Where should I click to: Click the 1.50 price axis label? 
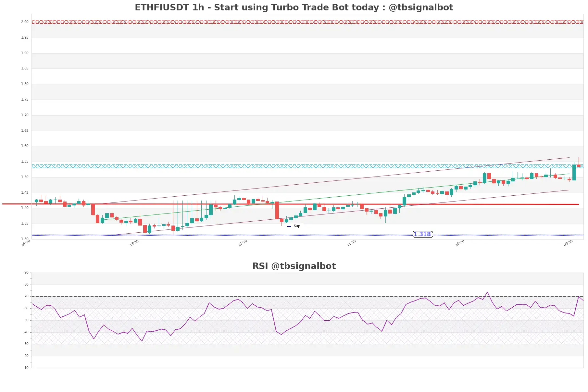click(x=25, y=177)
